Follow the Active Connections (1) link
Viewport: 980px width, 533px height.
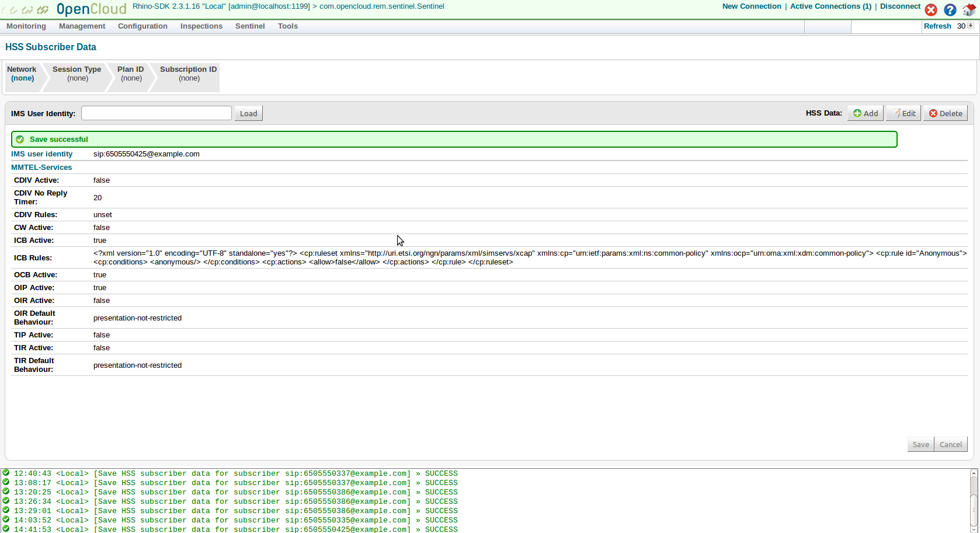point(830,6)
